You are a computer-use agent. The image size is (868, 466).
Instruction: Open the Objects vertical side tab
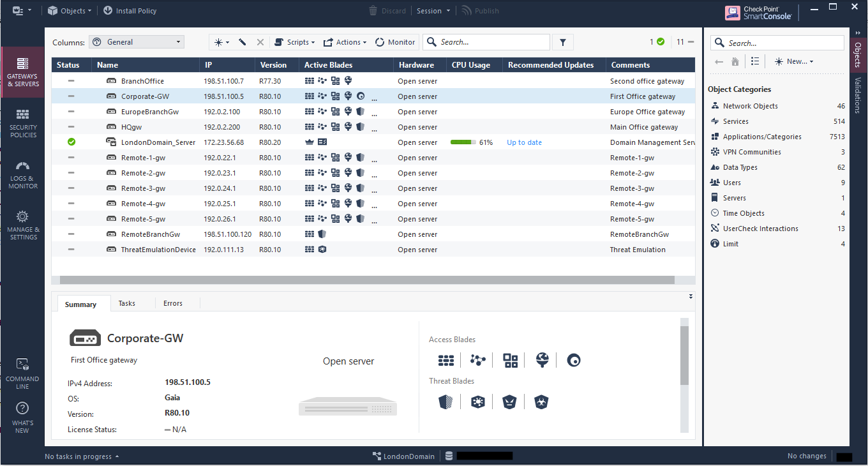[x=858, y=54]
